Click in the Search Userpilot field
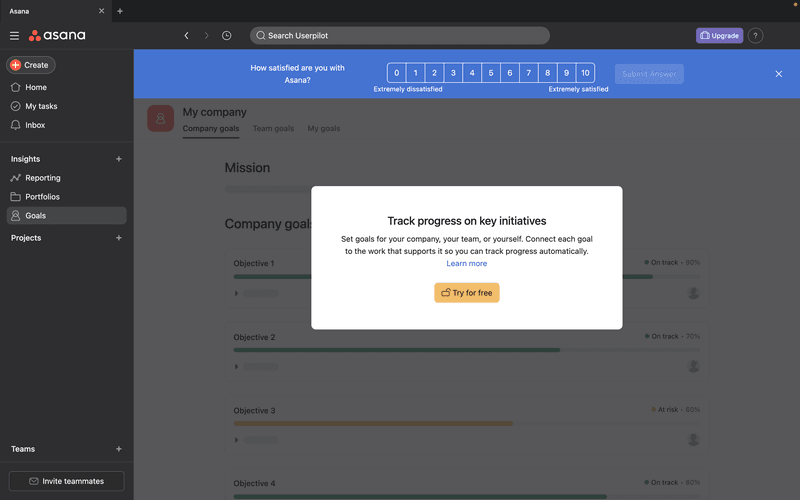The width and height of the screenshot is (800, 500). tap(399, 36)
